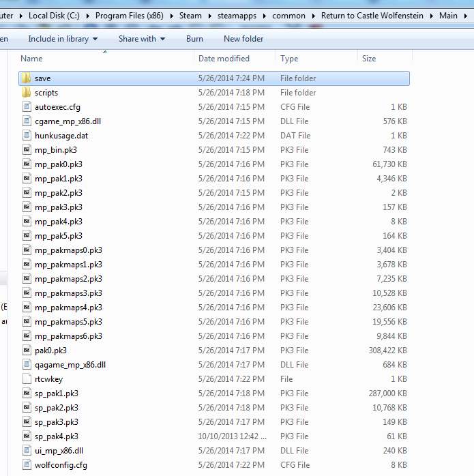Click the hunkusage.dat file icon

click(27, 135)
